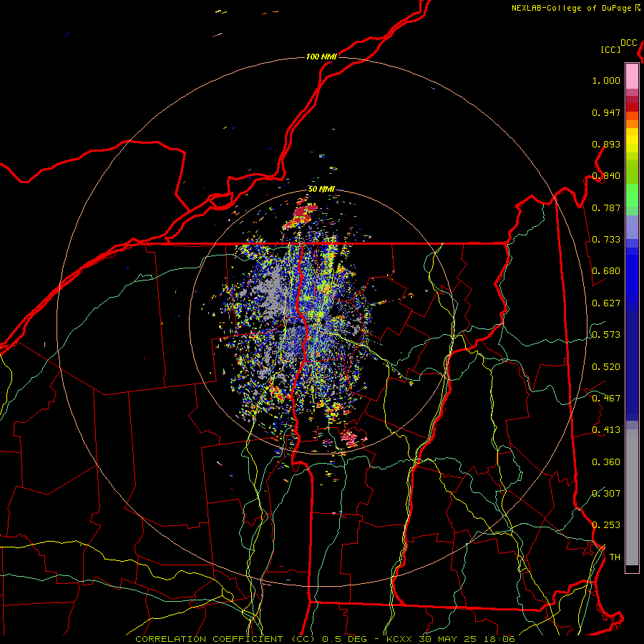Select the 0.413 scale value
Image resolution: width=644 pixels, height=644 pixels.
[x=606, y=430]
